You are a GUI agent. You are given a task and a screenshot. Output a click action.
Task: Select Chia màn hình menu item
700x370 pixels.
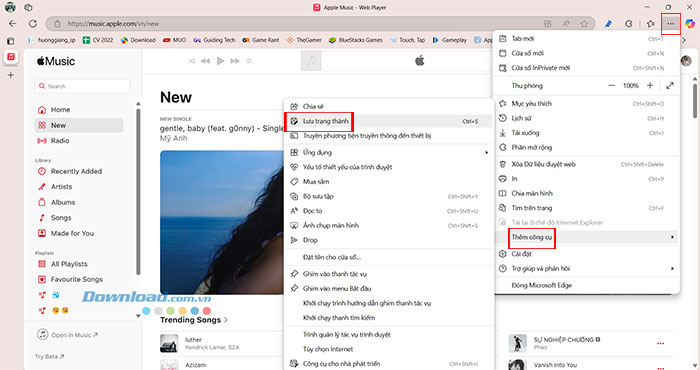(587, 193)
